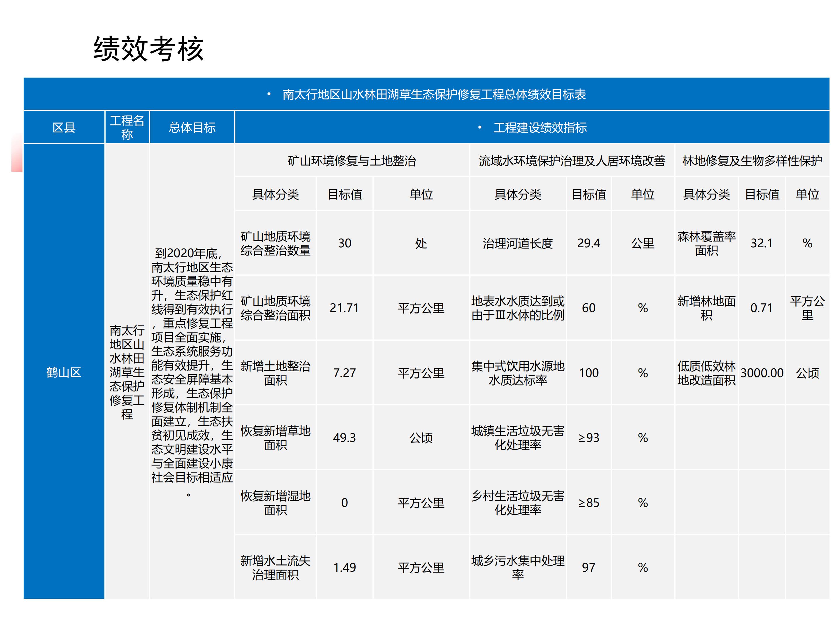Click the 集中式饮用水源地水质达标率 cell
The height and width of the screenshot is (630, 840).
pos(518,373)
